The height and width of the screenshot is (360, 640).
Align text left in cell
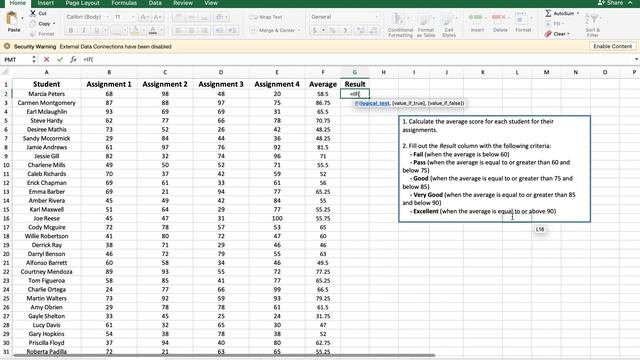tap(179, 30)
